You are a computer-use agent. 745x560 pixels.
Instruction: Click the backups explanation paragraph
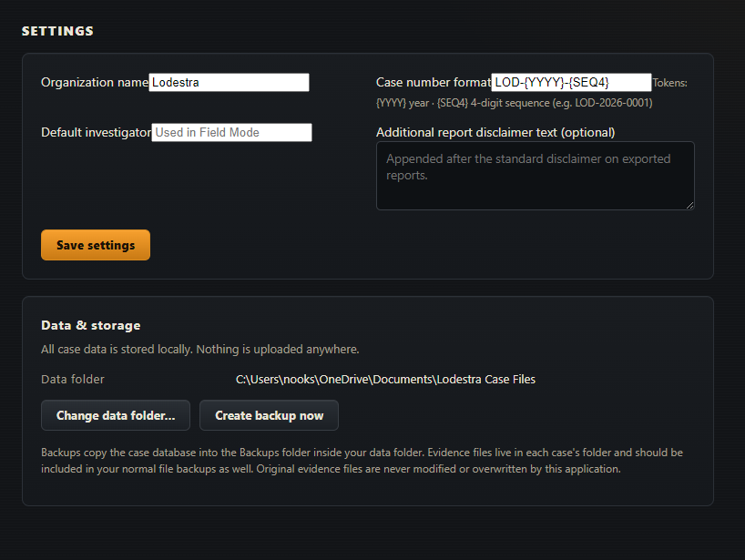coord(362,461)
